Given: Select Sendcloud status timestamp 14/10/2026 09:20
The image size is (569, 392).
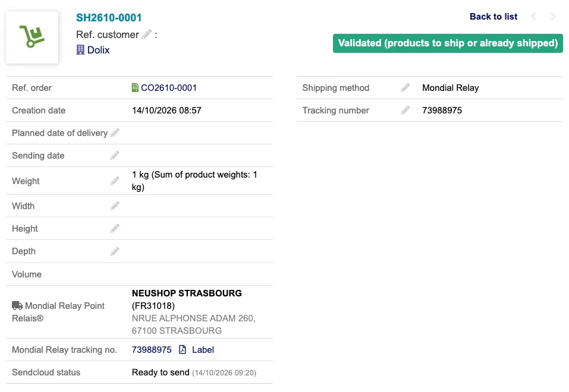Looking at the screenshot, I should 224,373.
